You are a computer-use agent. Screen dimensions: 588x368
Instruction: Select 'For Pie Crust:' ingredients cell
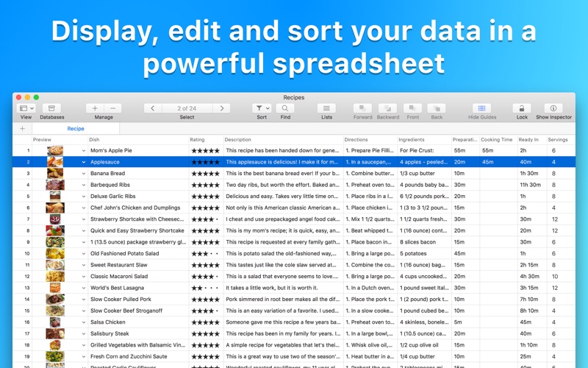424,151
